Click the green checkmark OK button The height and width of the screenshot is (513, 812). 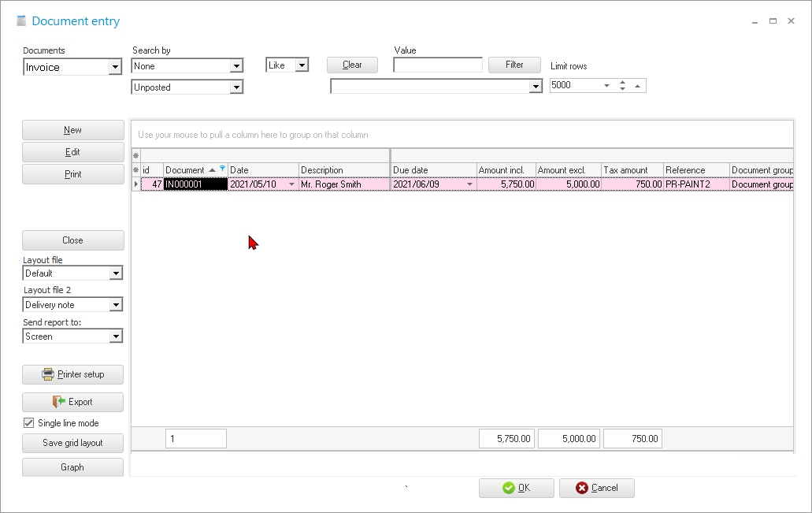[516, 488]
